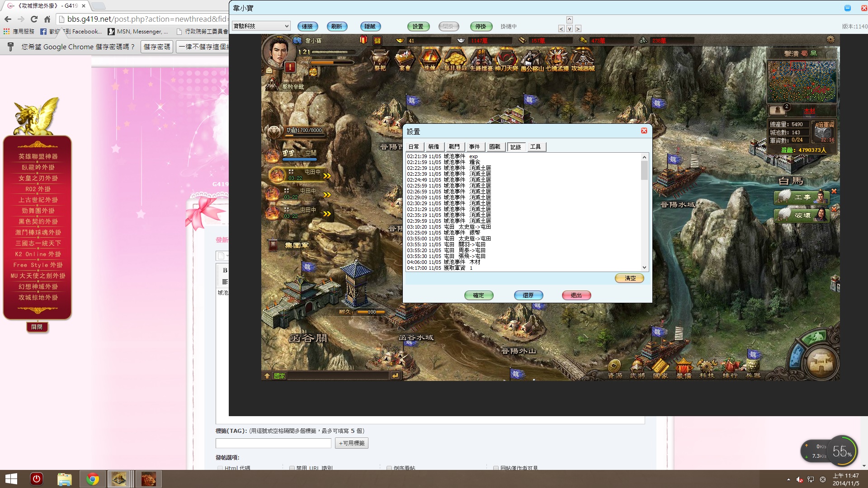Image resolution: width=868 pixels, height=488 pixels.
Task: Open Chrome from the Windows taskbar
Action: click(93, 479)
